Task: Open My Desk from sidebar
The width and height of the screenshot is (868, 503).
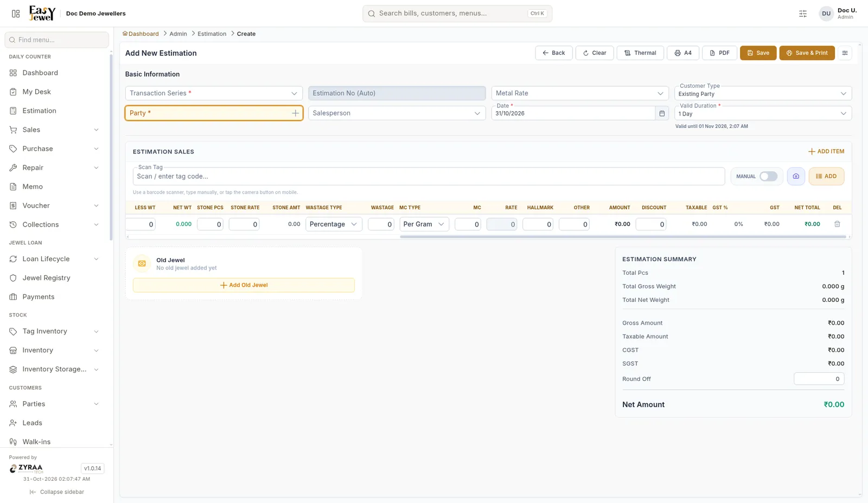Action: tap(56, 92)
